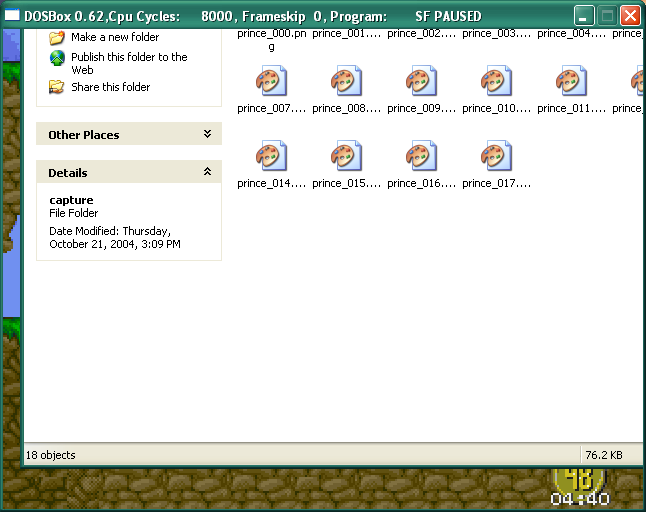Collapse the Details panel chevron

207,171
